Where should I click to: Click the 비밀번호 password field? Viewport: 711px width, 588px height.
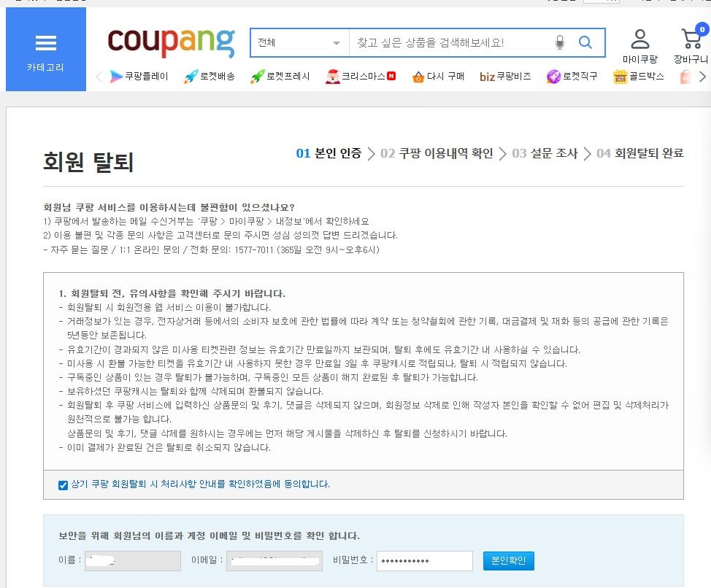tap(424, 560)
